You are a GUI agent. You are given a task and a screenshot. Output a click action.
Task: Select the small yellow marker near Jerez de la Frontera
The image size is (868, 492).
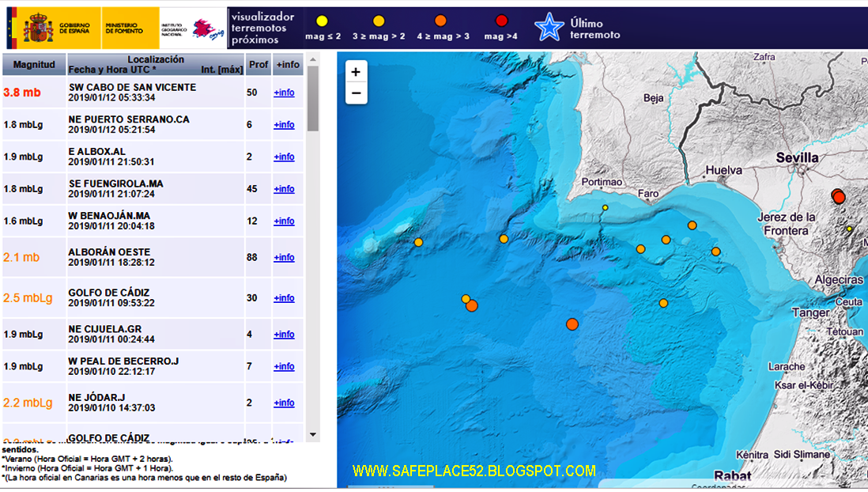click(850, 229)
